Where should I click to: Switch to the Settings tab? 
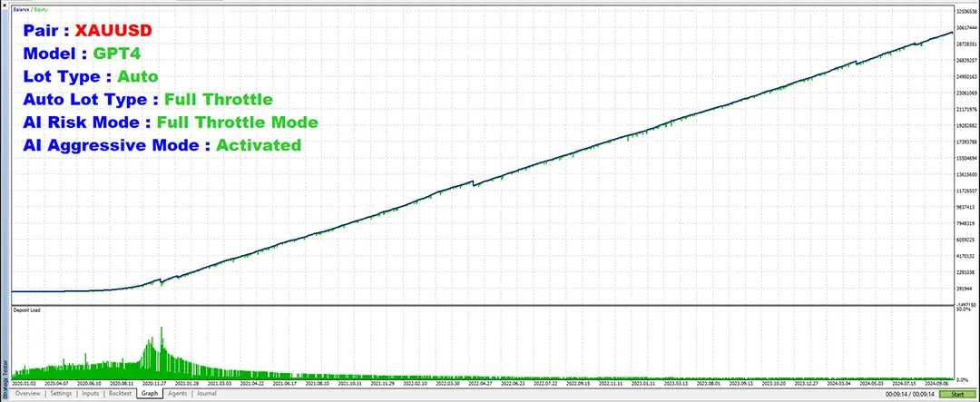point(62,394)
